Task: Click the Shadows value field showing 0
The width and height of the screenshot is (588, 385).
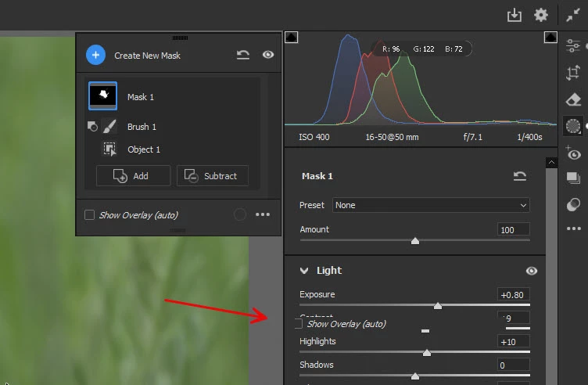Action: pos(514,365)
